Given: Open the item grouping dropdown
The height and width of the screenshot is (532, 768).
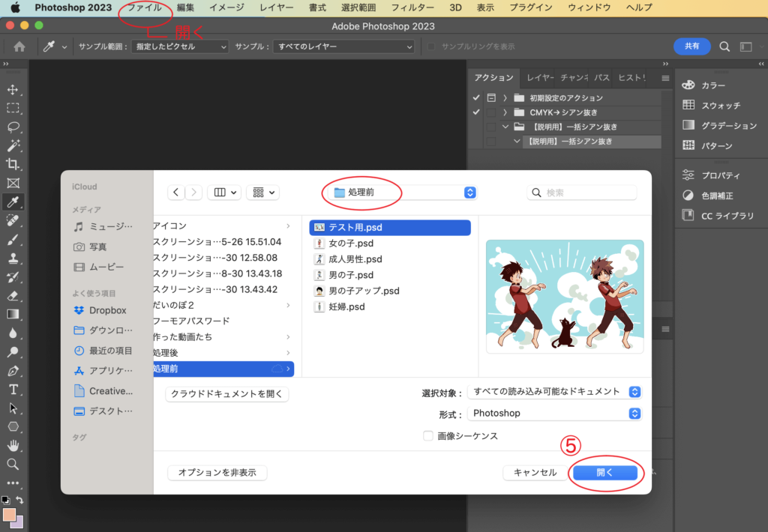Looking at the screenshot, I should coord(263,193).
